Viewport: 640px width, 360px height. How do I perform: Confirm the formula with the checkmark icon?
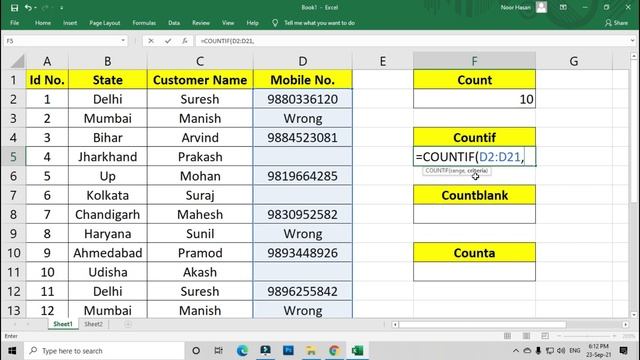[x=168, y=41]
